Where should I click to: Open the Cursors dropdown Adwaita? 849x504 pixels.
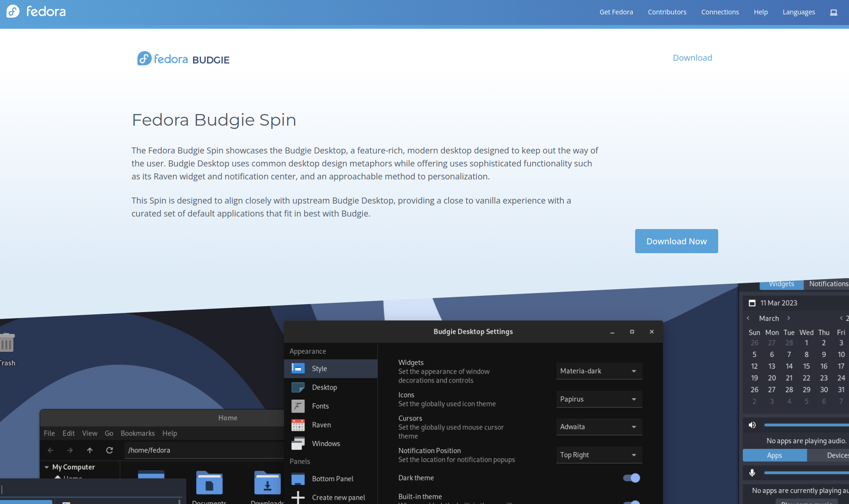tap(599, 427)
